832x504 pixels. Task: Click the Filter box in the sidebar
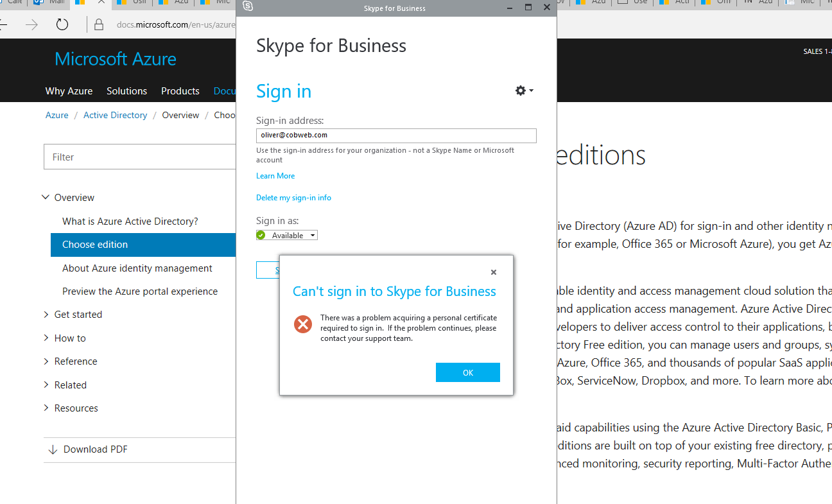tap(140, 157)
